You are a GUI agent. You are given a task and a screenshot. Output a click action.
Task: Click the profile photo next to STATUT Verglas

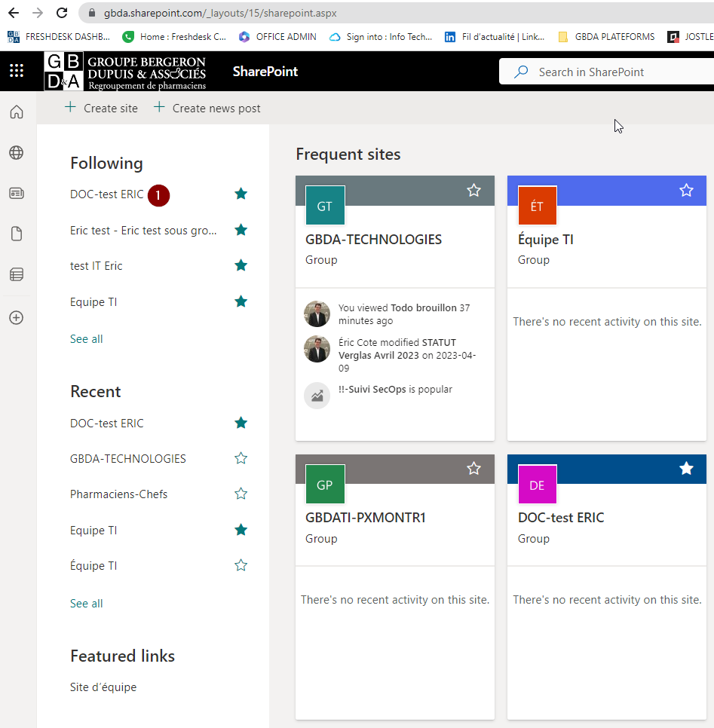(317, 349)
